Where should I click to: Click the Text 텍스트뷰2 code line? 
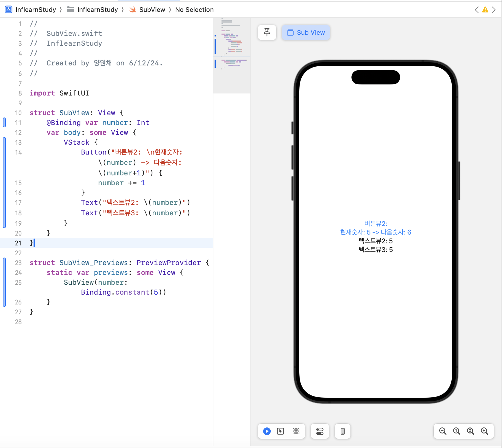point(136,202)
